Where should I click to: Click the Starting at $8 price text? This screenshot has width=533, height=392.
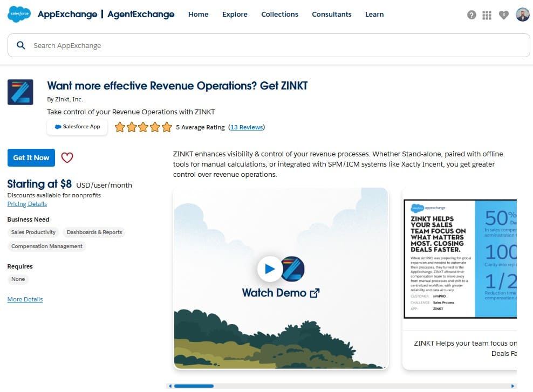[39, 184]
